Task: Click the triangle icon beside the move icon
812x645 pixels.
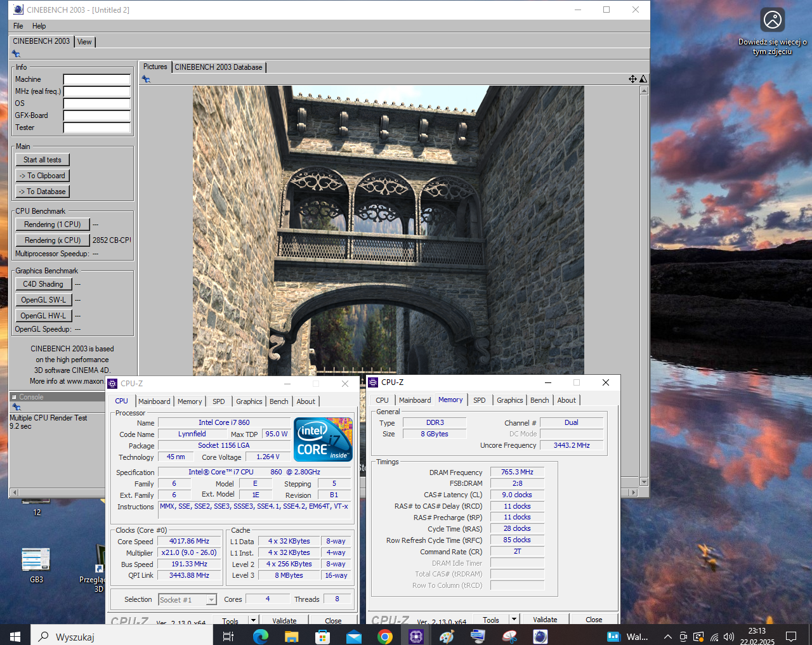Action: pos(643,79)
